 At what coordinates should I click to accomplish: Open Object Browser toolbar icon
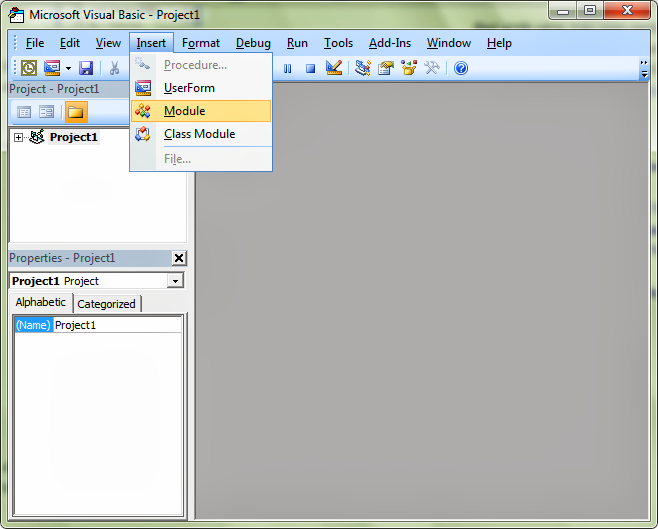click(x=409, y=68)
